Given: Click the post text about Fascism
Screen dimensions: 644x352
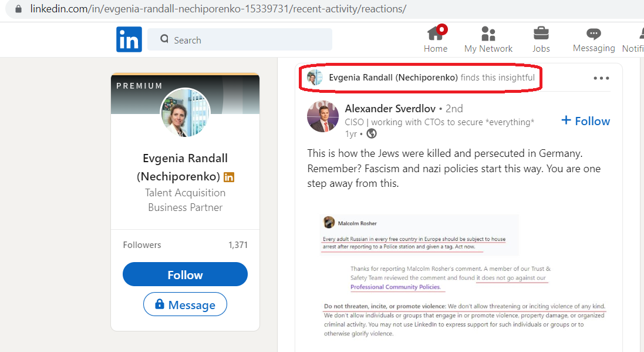Looking at the screenshot, I should click(454, 169).
